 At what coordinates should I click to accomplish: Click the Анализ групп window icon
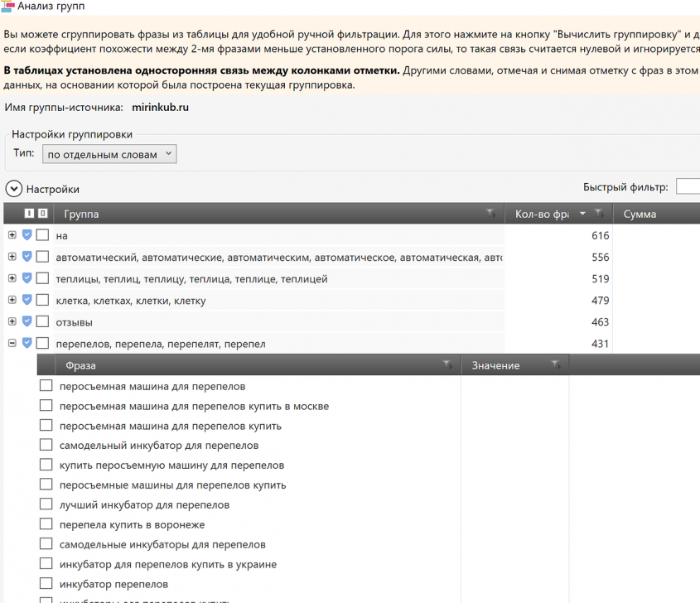(8, 7)
